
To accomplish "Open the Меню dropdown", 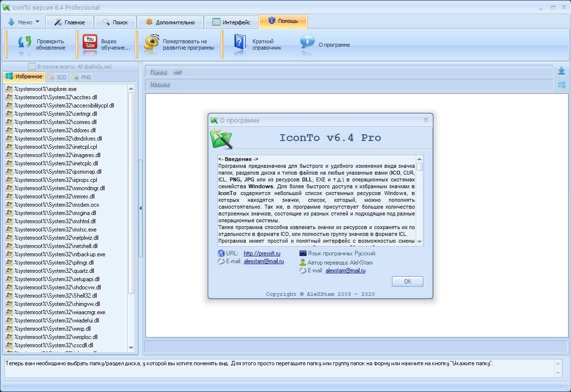I will click(23, 22).
